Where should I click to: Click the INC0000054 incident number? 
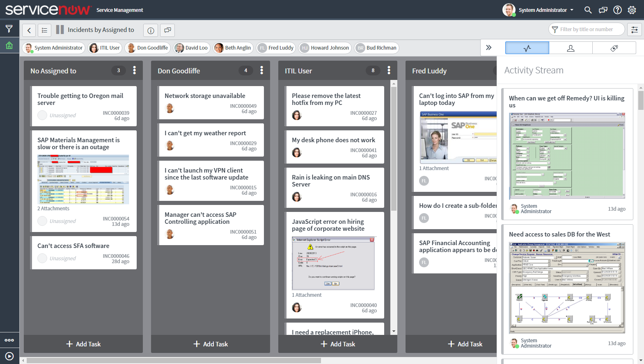pyautogui.click(x=116, y=219)
